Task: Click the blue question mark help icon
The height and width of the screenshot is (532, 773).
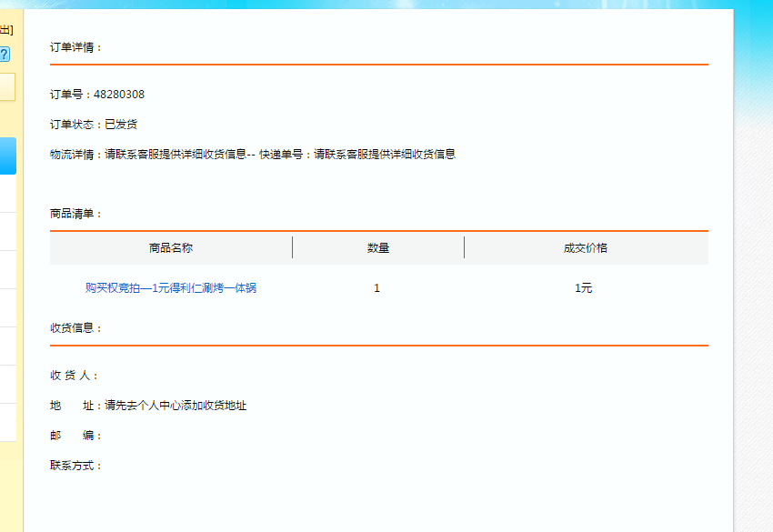Action: pos(5,55)
